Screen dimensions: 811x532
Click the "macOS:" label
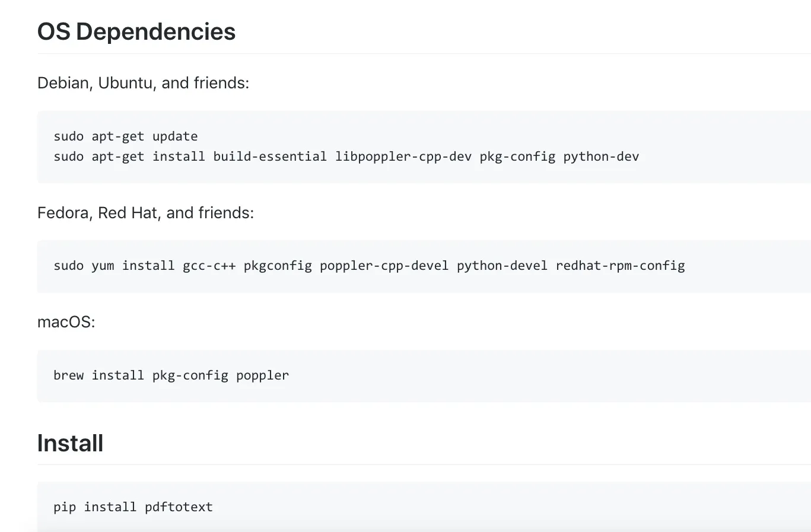point(66,322)
